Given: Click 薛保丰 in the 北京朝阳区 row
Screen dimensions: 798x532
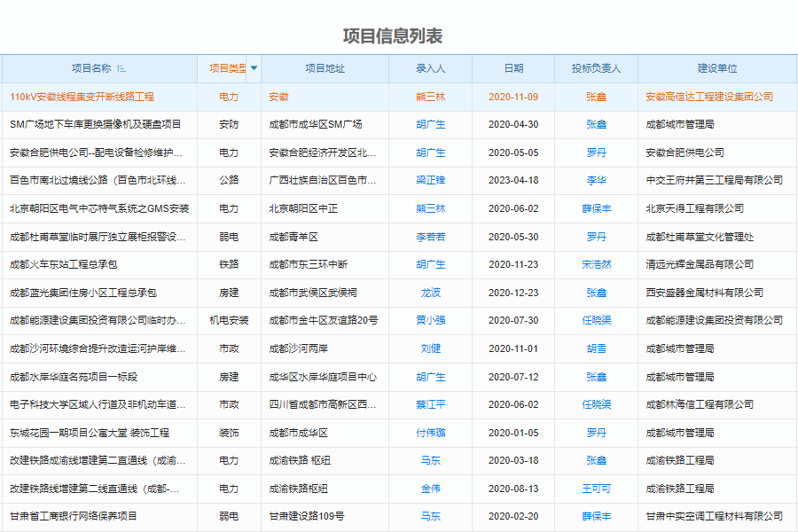Looking at the screenshot, I should tap(596, 208).
